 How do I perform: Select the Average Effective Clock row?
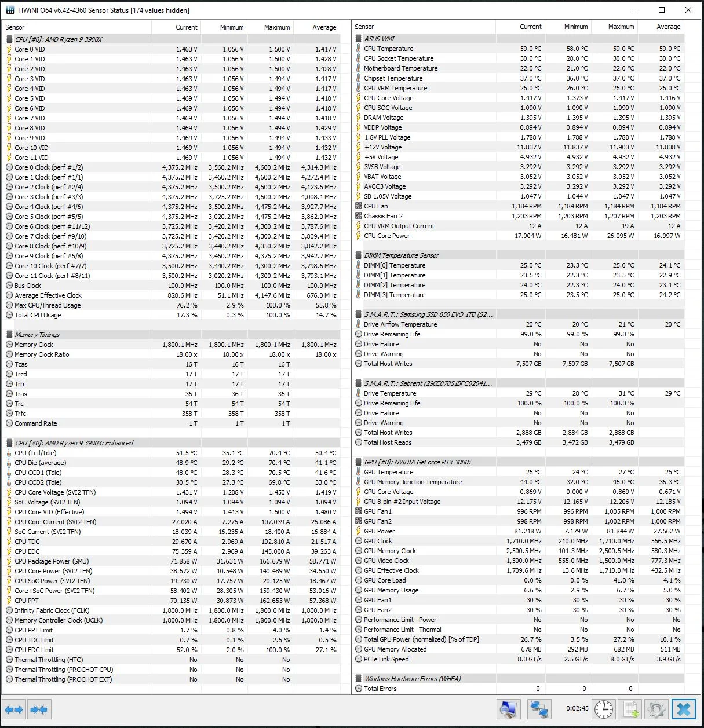tap(172, 295)
